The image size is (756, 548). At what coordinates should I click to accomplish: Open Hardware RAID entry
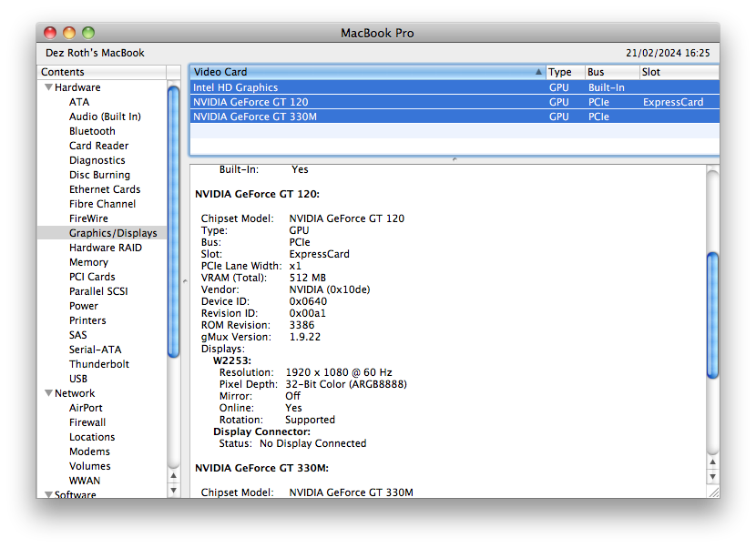(x=106, y=248)
